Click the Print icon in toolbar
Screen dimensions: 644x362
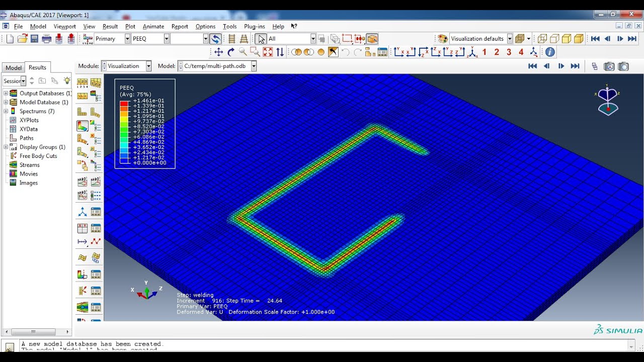[x=47, y=39]
